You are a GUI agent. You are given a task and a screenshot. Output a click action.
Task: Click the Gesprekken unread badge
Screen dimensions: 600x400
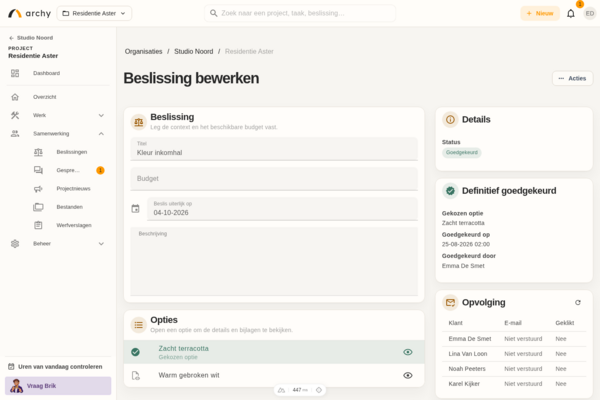pyautogui.click(x=100, y=170)
